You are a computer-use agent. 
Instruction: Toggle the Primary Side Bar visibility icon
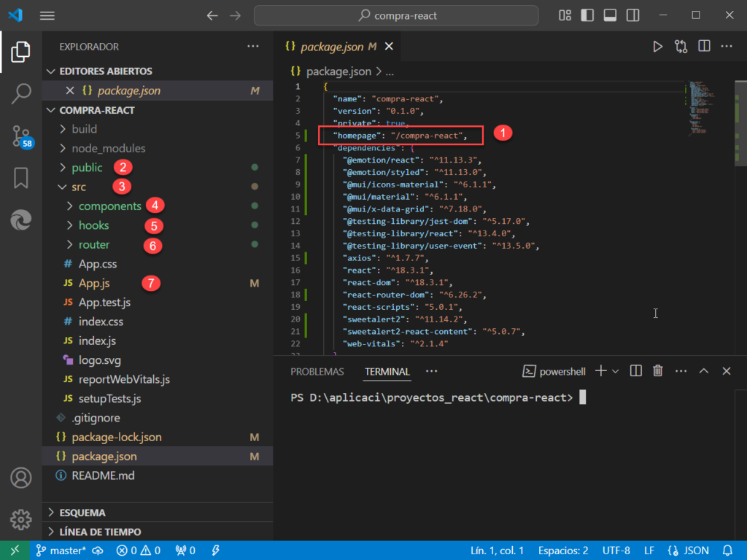tap(587, 15)
